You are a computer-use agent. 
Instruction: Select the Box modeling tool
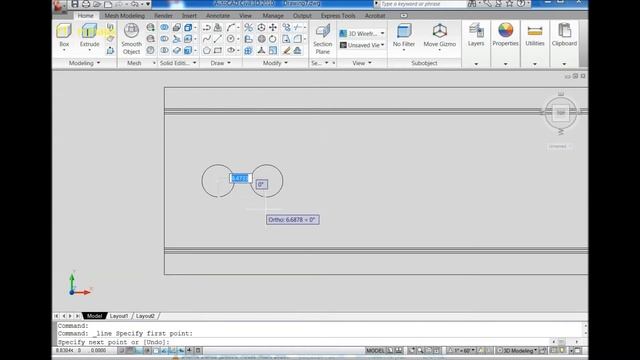64,36
